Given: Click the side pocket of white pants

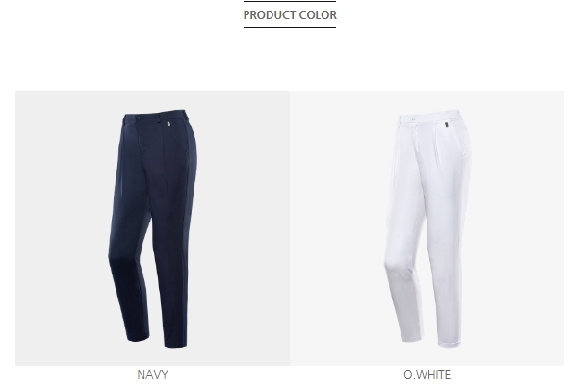Looking at the screenshot, I should point(465,150).
